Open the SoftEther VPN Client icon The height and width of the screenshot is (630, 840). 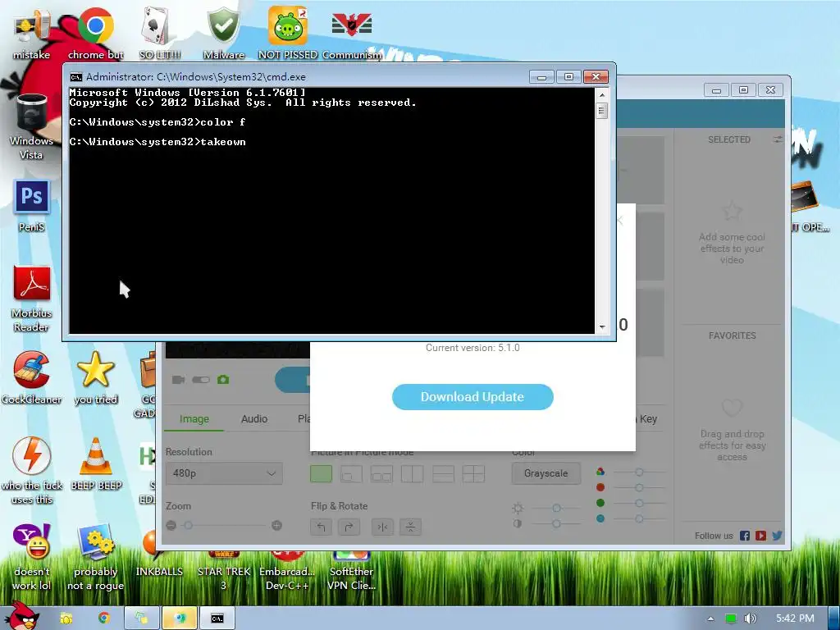(351, 571)
